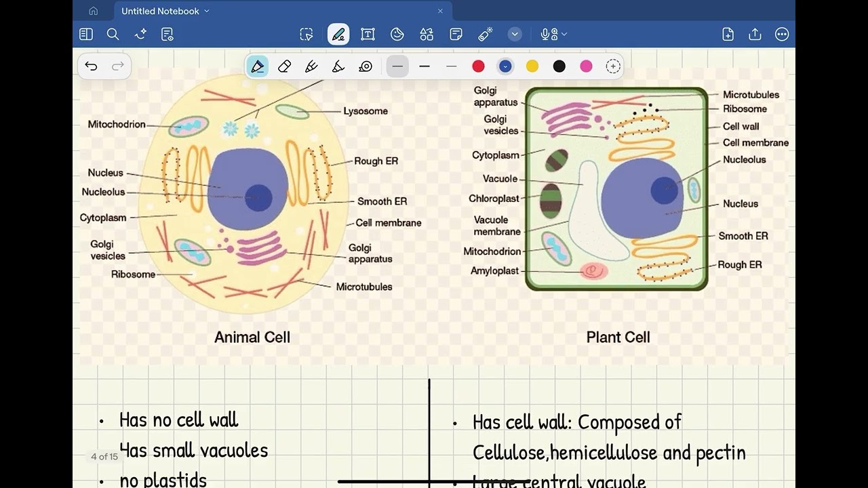Viewport: 868px width, 488px height.
Task: Open the share export icon
Action: pos(755,34)
